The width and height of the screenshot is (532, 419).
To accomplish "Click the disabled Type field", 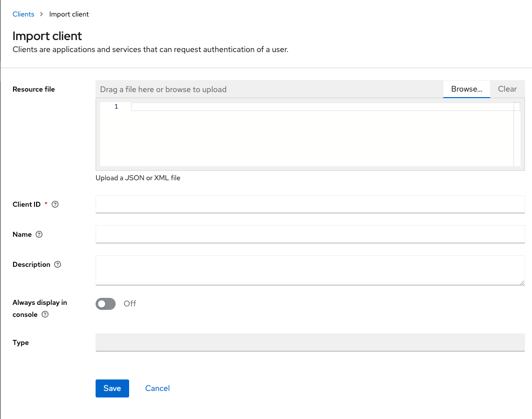I will (x=310, y=342).
